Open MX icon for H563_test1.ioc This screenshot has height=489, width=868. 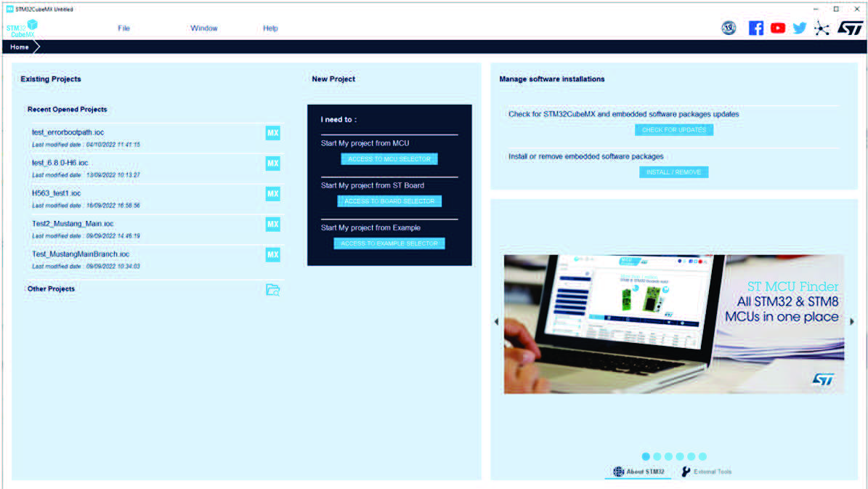click(x=272, y=194)
